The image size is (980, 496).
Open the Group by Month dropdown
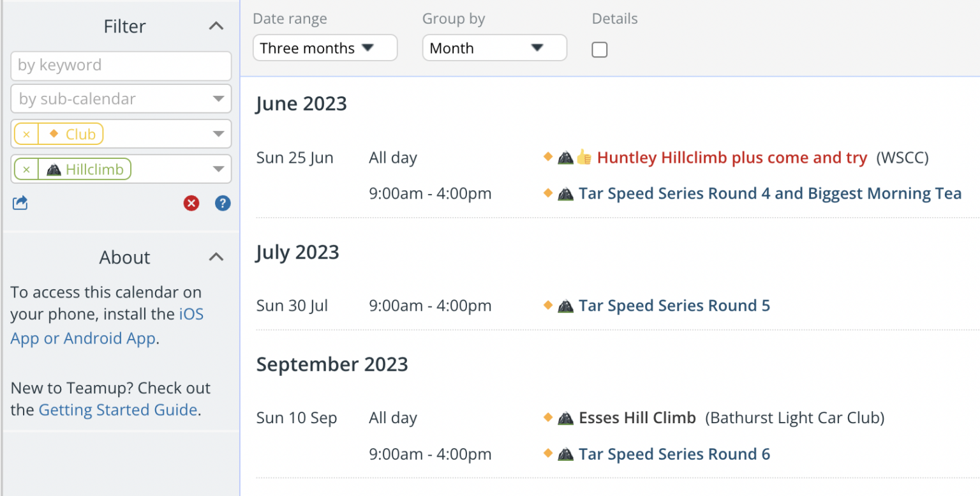[494, 49]
